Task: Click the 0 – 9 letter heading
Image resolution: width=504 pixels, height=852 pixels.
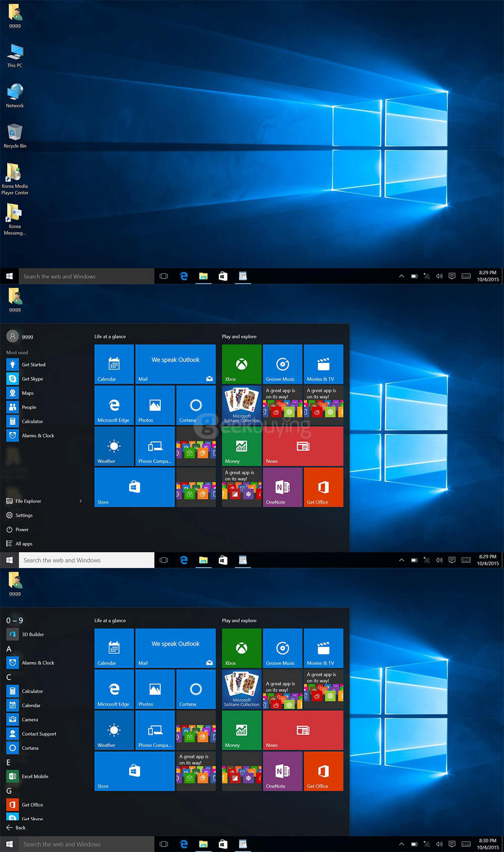Action: tap(15, 620)
